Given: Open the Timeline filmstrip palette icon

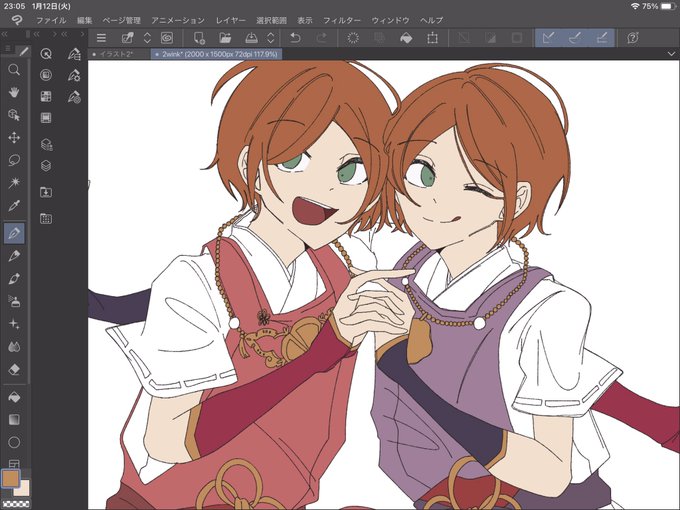Looking at the screenshot, I should [46, 118].
